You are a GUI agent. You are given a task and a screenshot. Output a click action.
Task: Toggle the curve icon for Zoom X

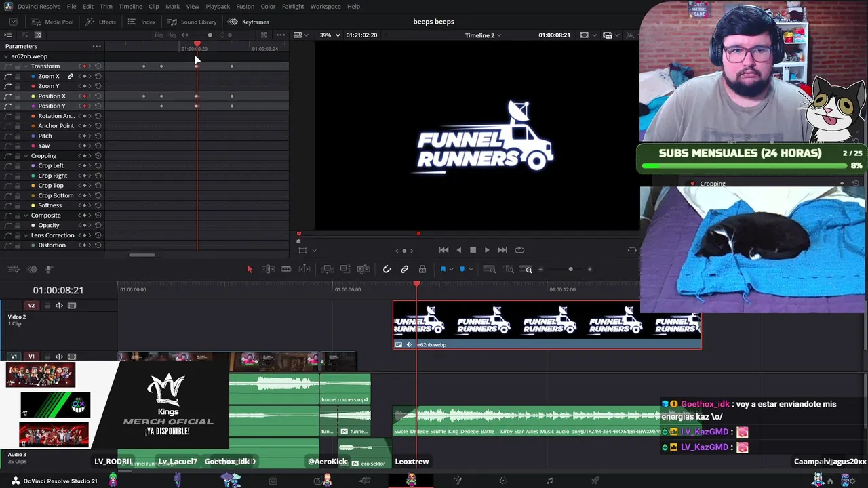tap(8, 77)
